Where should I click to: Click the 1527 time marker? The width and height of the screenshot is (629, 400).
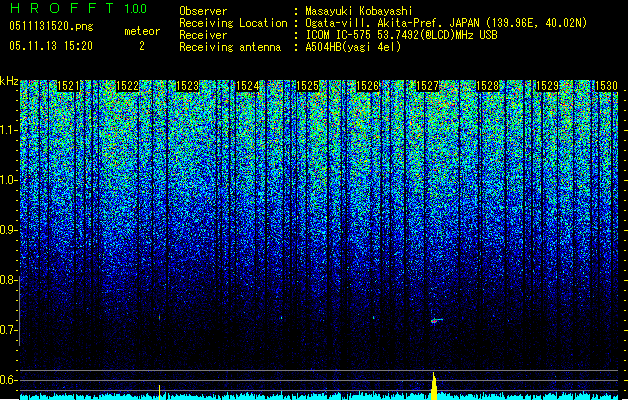click(x=427, y=86)
